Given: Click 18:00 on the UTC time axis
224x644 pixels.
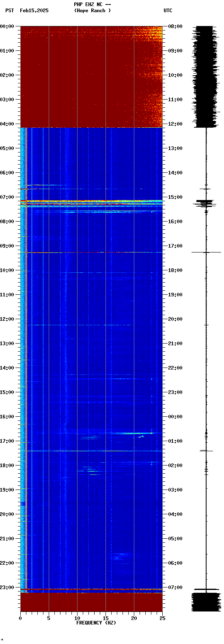Looking at the screenshot, I should [175, 270].
